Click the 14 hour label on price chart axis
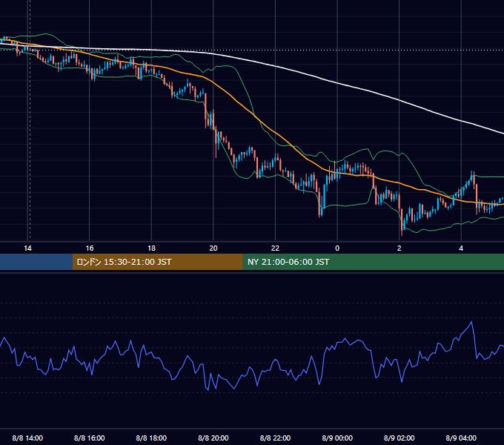Viewport: 504px width, 445px height. click(27, 248)
